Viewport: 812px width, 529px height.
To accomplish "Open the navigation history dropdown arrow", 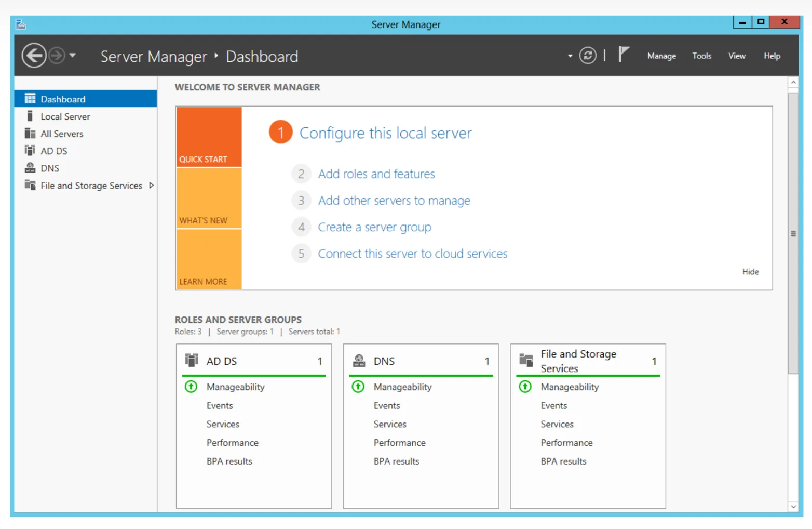I will tap(73, 55).
